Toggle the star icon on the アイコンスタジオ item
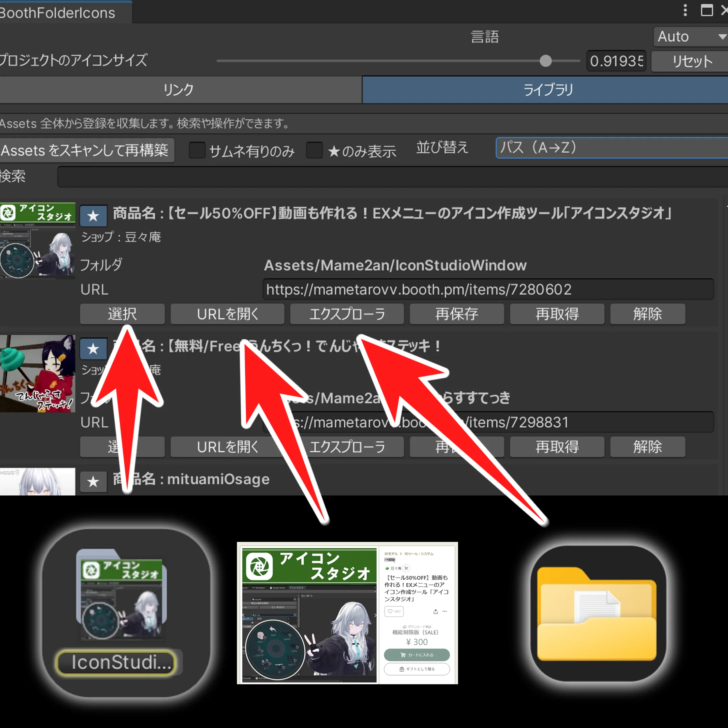 pyautogui.click(x=93, y=216)
